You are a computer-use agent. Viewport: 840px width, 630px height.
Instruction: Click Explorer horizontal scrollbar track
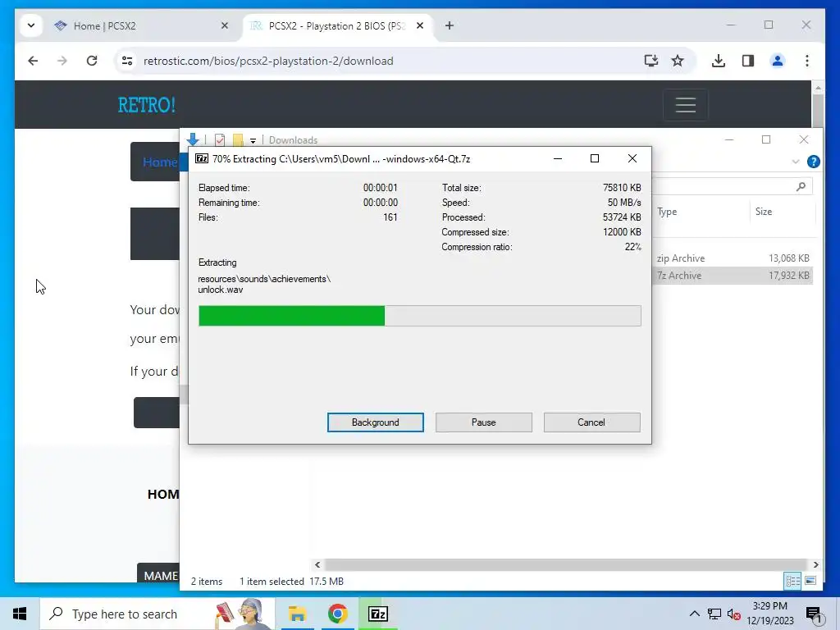(x=566, y=564)
